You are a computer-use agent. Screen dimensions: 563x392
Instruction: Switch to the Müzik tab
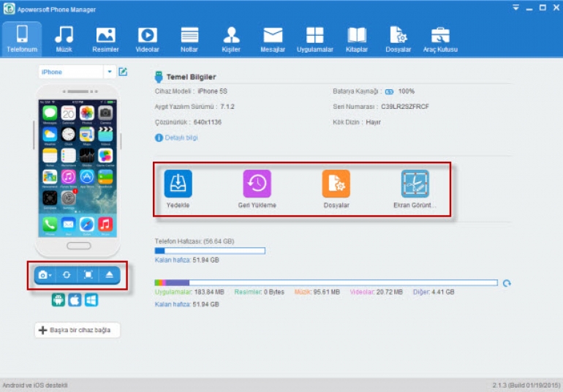click(x=64, y=39)
